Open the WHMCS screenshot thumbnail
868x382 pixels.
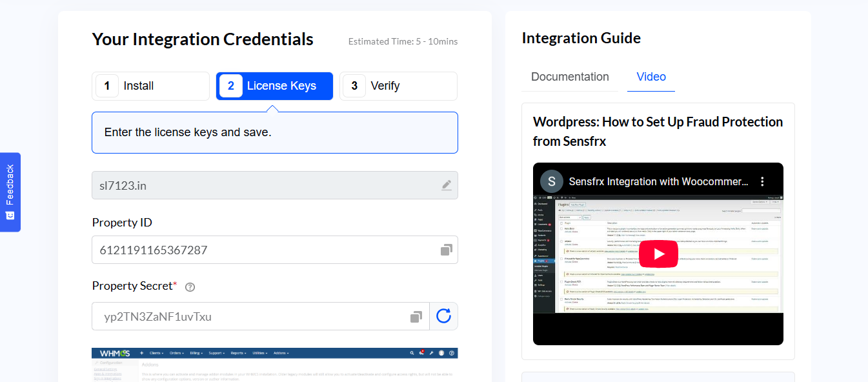click(275, 365)
